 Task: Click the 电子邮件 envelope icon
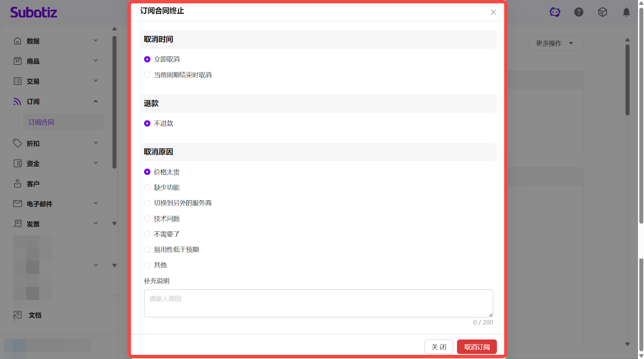17,204
